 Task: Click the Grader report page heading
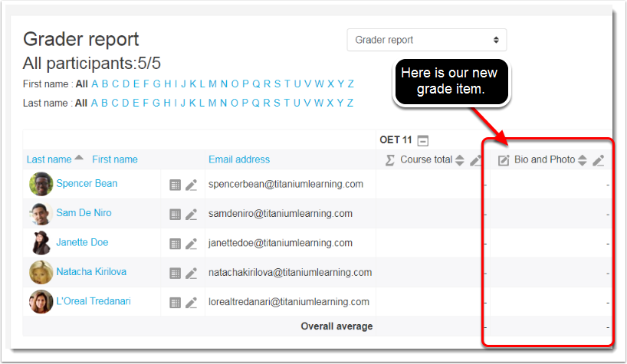80,39
